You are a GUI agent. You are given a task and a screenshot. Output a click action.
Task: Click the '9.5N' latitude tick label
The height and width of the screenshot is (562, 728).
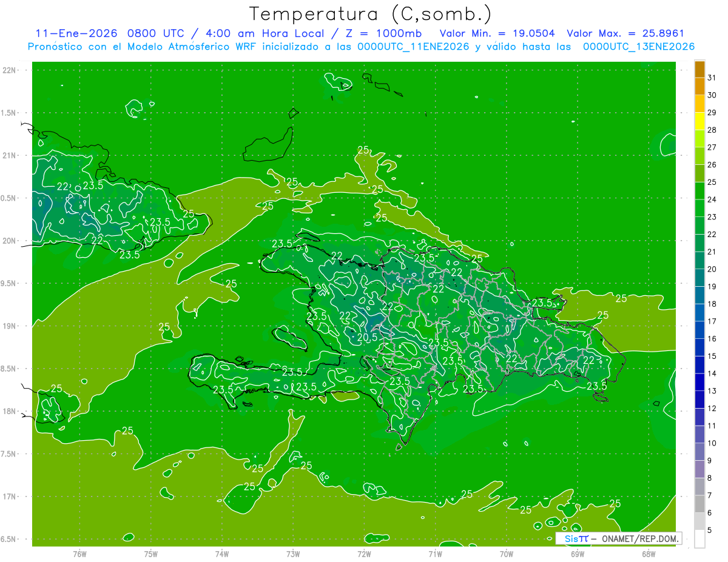tap(9, 283)
